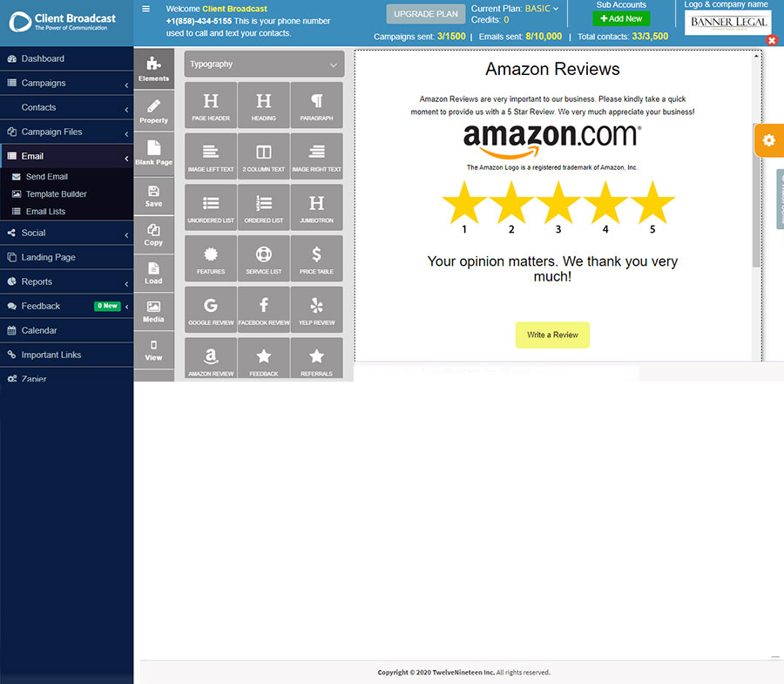Expand the Feedback menu
784x684 pixels.
pos(66,306)
